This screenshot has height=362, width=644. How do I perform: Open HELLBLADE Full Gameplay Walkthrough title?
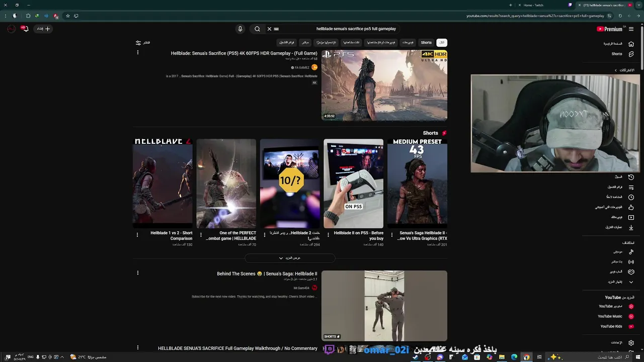237,348
